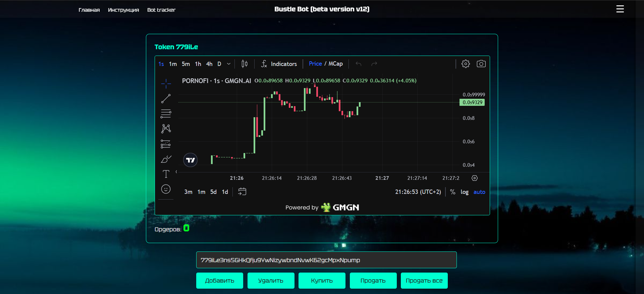644x294 pixels.
Task: Go to the Инструкция page
Action: 123,10
